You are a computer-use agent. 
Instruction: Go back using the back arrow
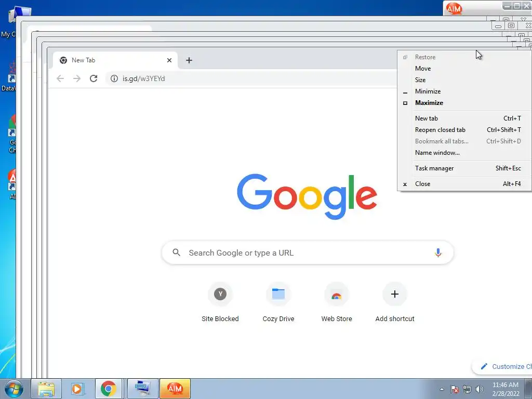tap(60, 78)
